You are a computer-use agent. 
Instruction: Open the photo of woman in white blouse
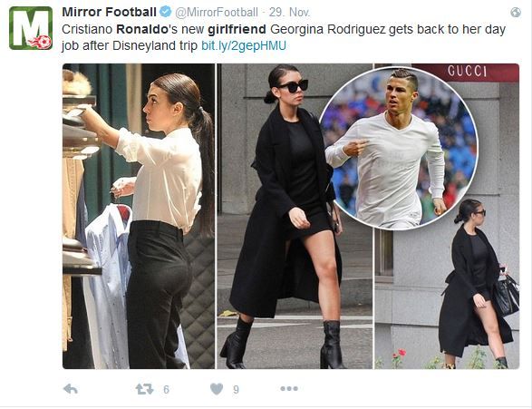pyautogui.click(x=139, y=216)
